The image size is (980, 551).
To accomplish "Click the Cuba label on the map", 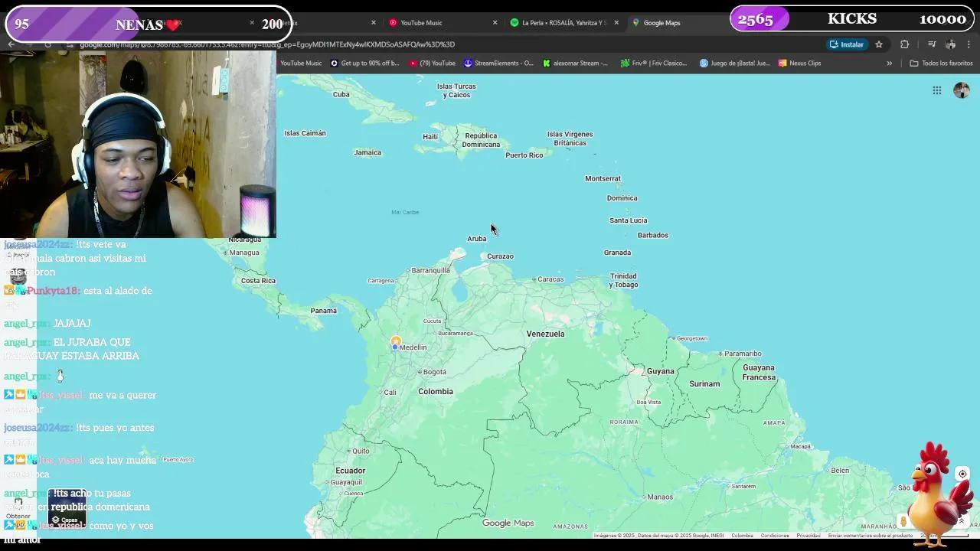I will [341, 94].
